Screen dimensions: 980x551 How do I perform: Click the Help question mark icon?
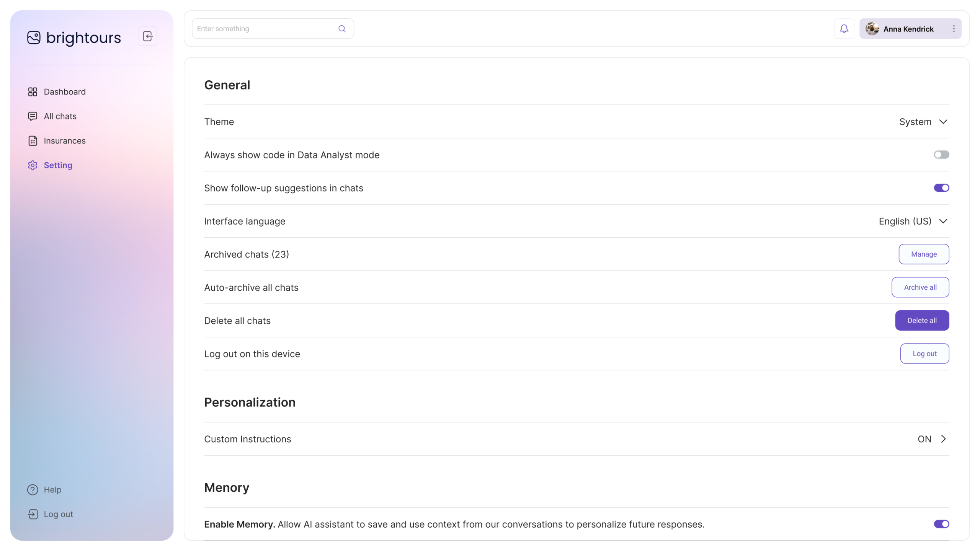(33, 489)
